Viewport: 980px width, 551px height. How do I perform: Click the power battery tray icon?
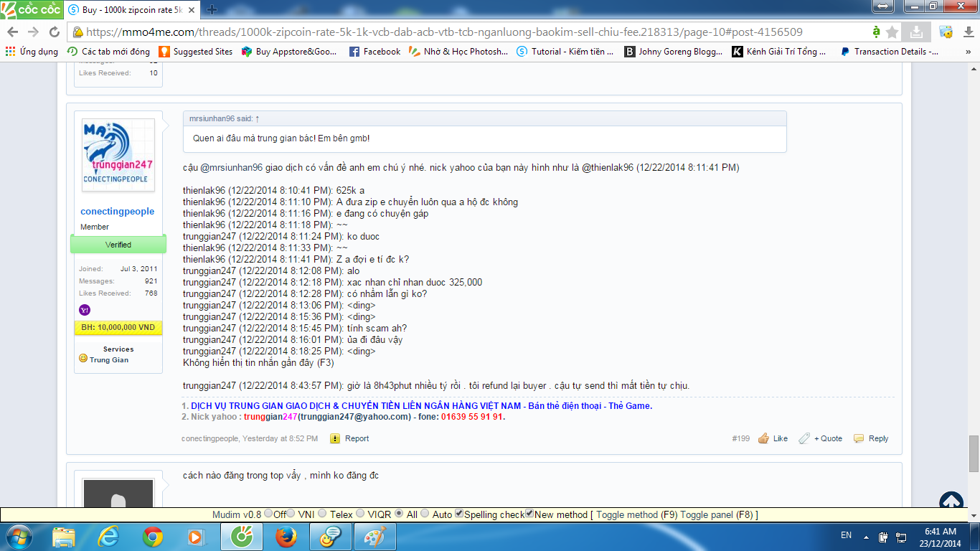coord(883,537)
